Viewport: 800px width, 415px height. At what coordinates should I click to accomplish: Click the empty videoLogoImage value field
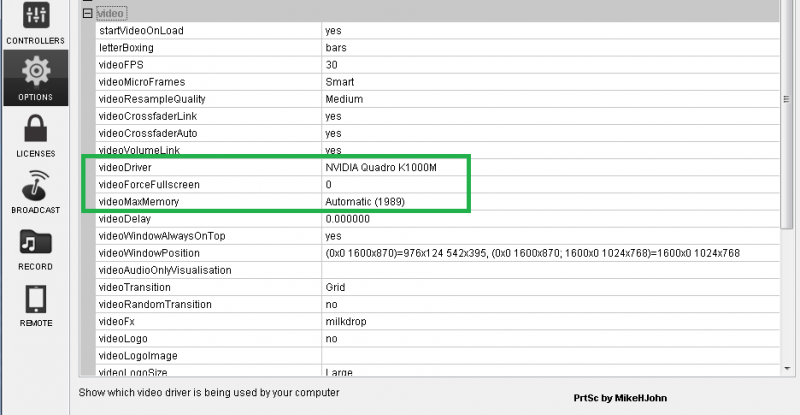551,356
